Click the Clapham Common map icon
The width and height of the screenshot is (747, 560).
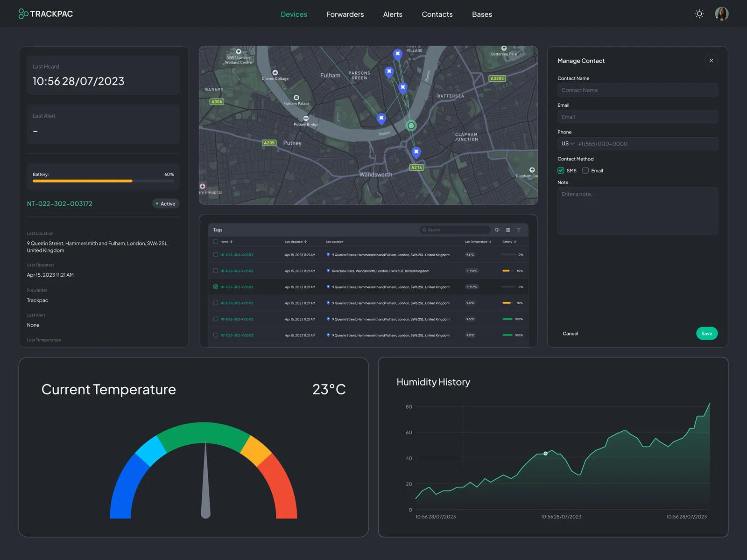pos(532,170)
